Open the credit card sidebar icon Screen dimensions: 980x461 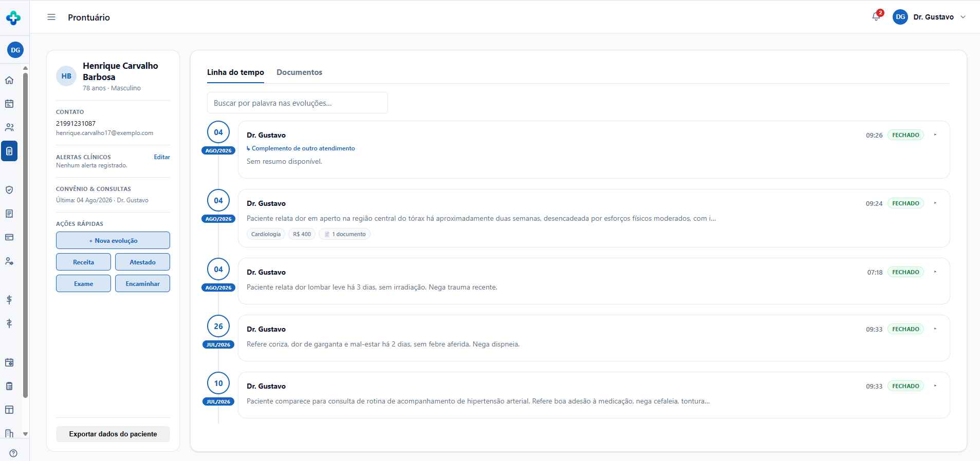9,237
